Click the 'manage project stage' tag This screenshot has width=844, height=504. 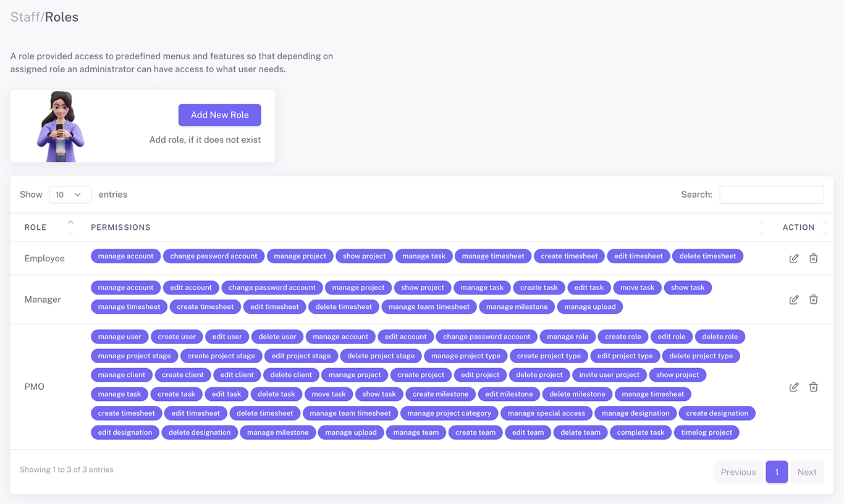(135, 356)
